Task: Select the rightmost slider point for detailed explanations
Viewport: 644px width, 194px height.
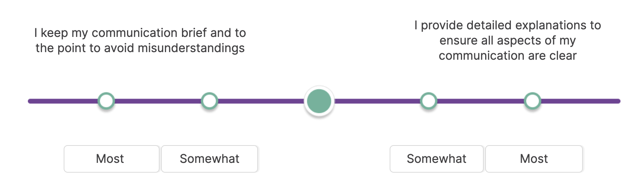Action: pyautogui.click(x=533, y=101)
